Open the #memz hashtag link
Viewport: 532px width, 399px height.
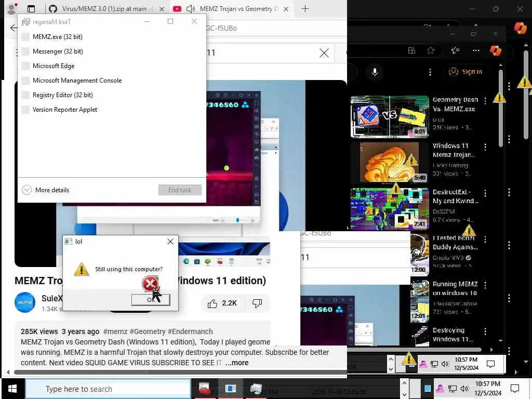115,331
